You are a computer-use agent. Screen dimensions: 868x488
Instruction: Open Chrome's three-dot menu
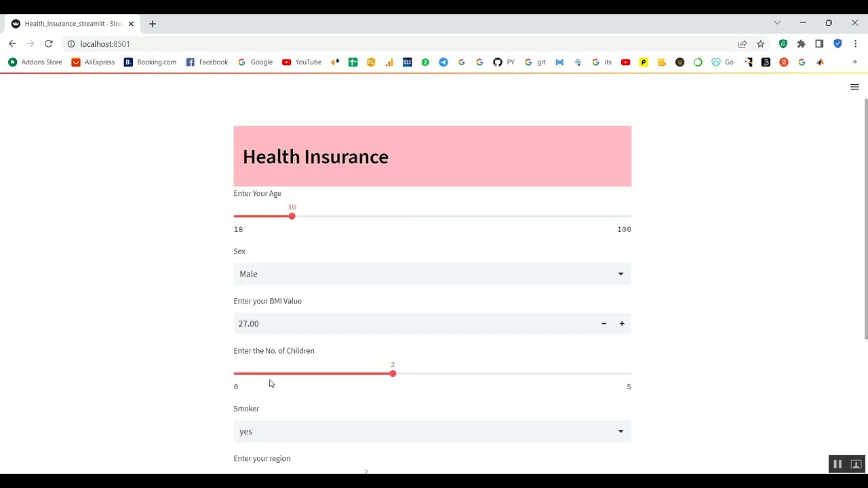tap(855, 43)
